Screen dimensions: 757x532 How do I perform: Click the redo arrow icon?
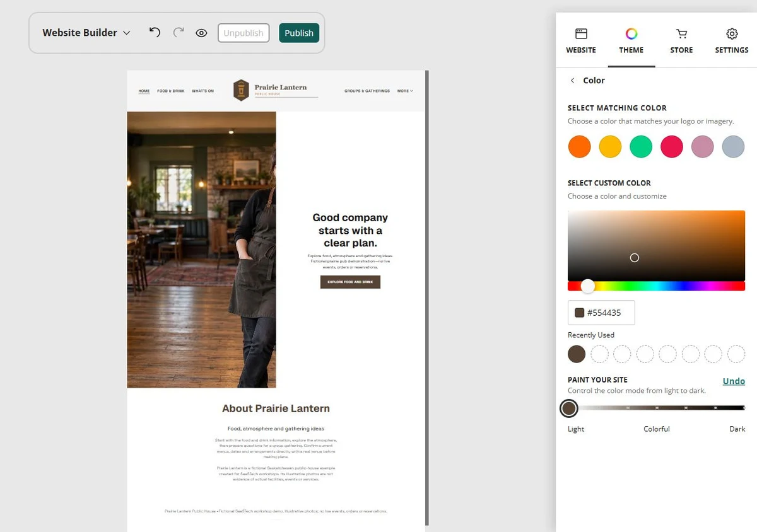tap(179, 33)
